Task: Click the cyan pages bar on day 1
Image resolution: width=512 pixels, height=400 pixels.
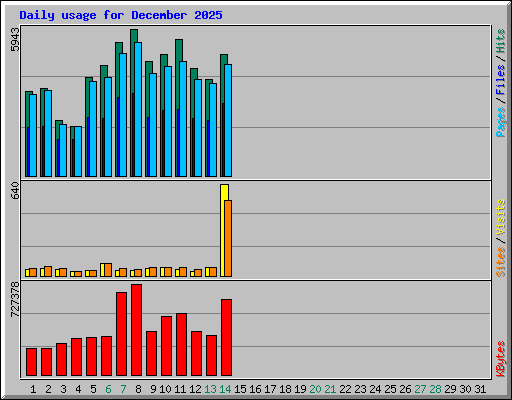Action: pos(33,135)
